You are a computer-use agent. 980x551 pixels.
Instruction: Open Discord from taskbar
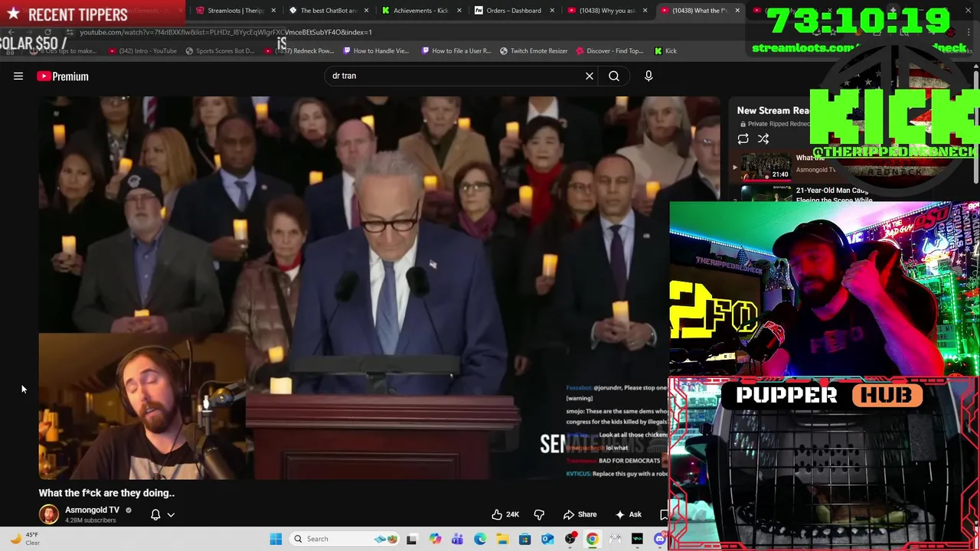(660, 539)
